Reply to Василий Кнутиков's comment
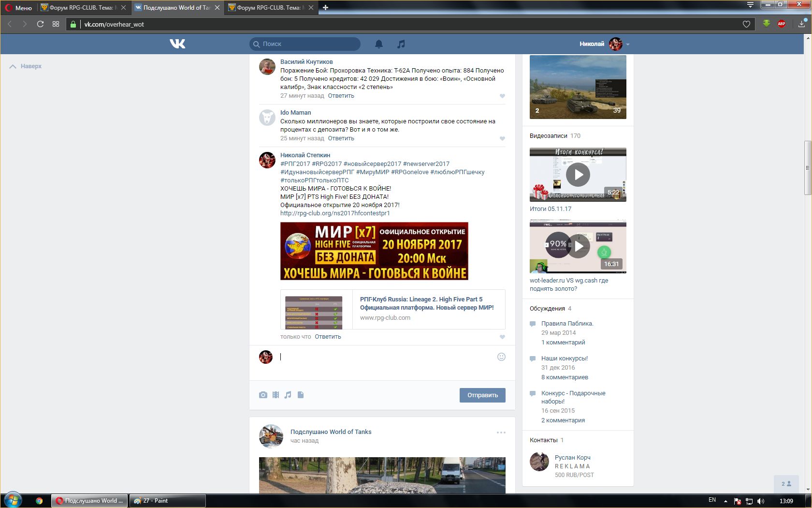 coord(341,96)
